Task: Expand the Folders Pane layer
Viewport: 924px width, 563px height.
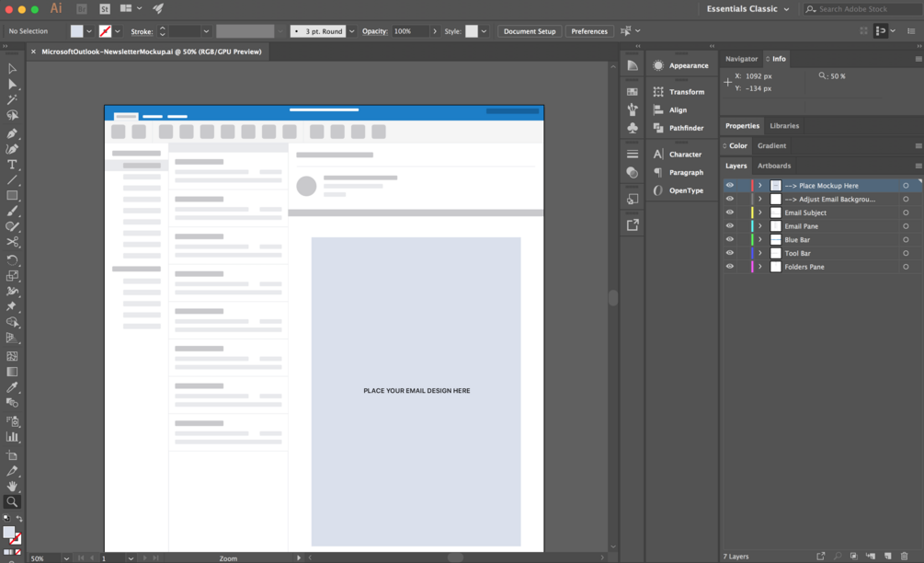Action: pos(760,267)
